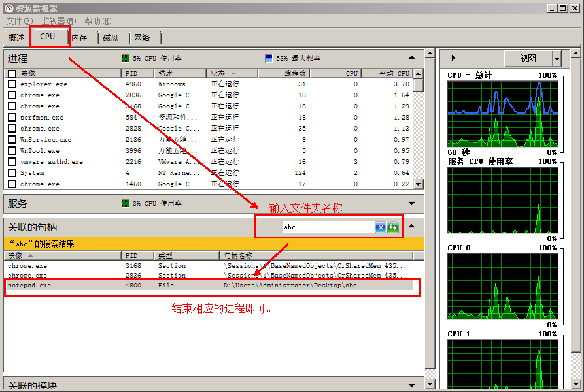This screenshot has height=392, width=584.
Task: Expand the 关联的模块 section
Action: coord(411,385)
